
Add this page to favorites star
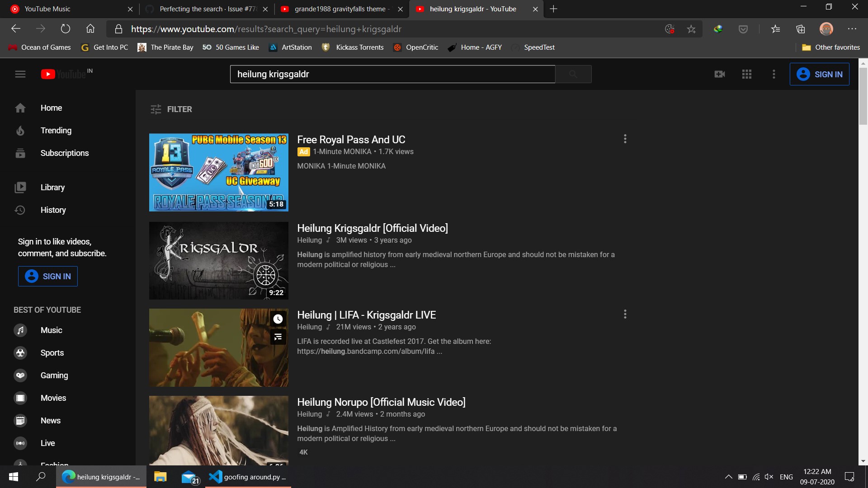pos(691,29)
